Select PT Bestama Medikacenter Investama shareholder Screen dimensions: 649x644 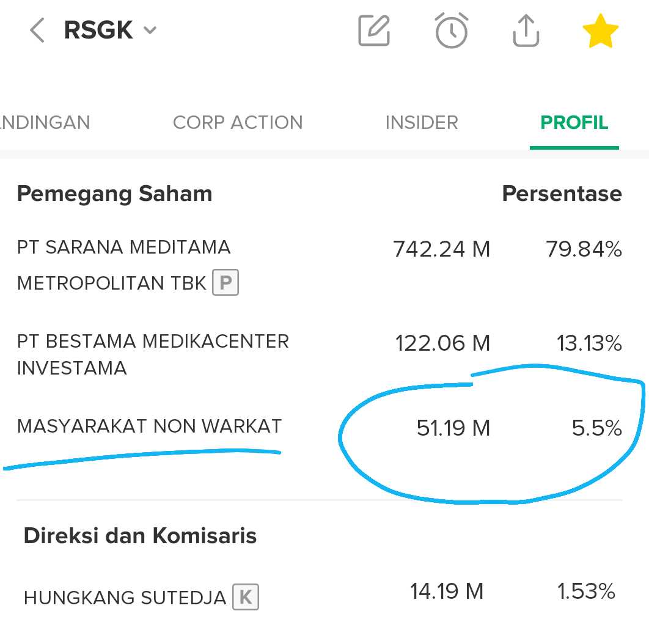152,354
